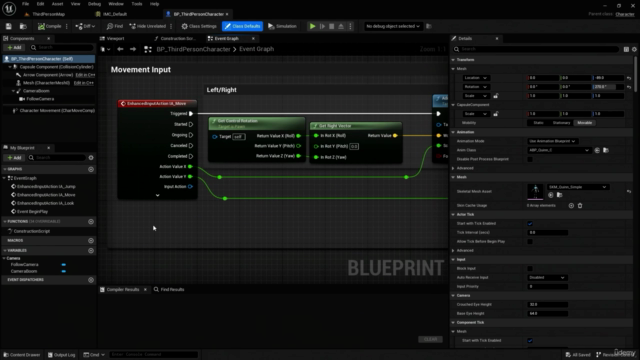Screen dimensions: 640x360
Task: Click the Components search field
Action: coord(61,47)
